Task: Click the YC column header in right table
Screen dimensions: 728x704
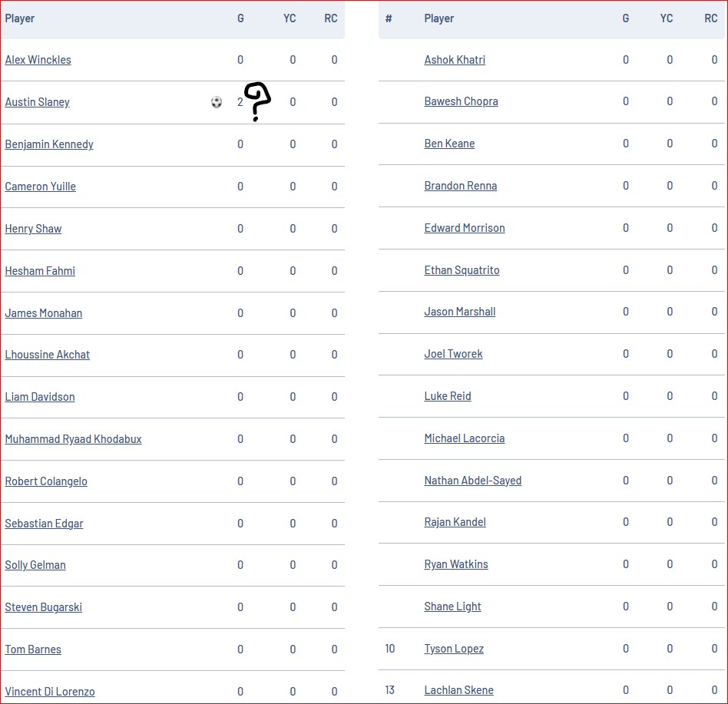Action: click(667, 18)
